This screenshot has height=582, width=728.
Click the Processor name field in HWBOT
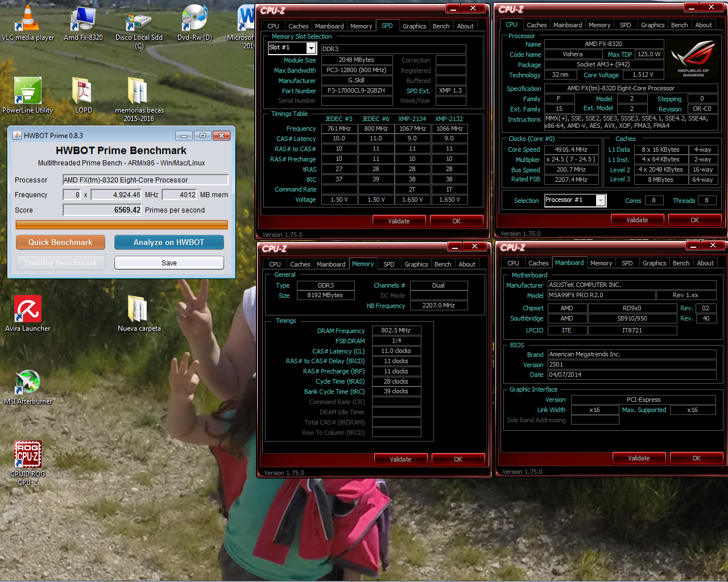point(146,180)
